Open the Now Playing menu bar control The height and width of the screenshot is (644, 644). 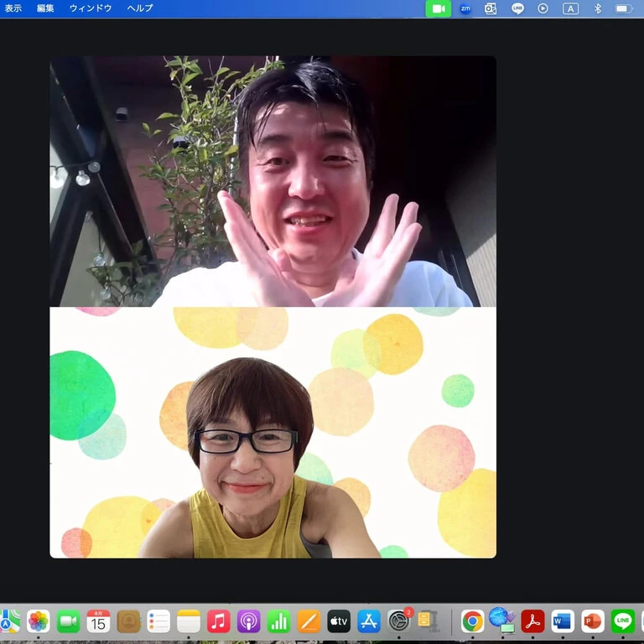(x=543, y=8)
